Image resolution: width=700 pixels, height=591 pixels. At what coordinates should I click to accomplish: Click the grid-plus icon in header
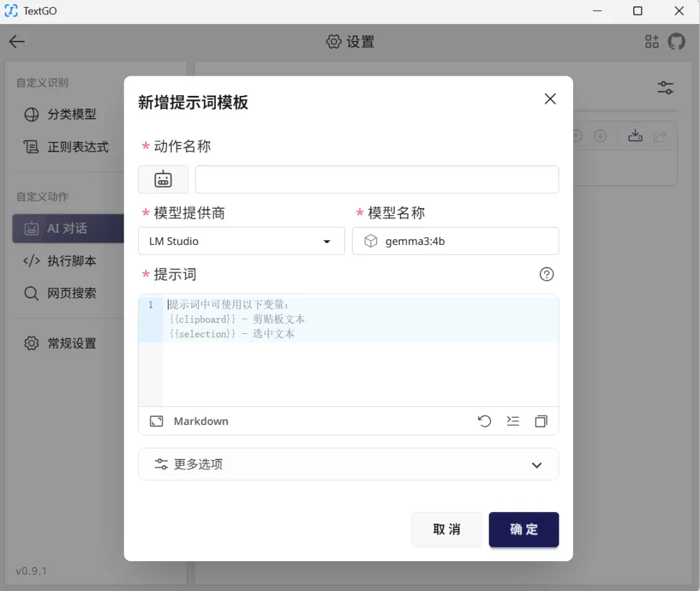pos(652,41)
